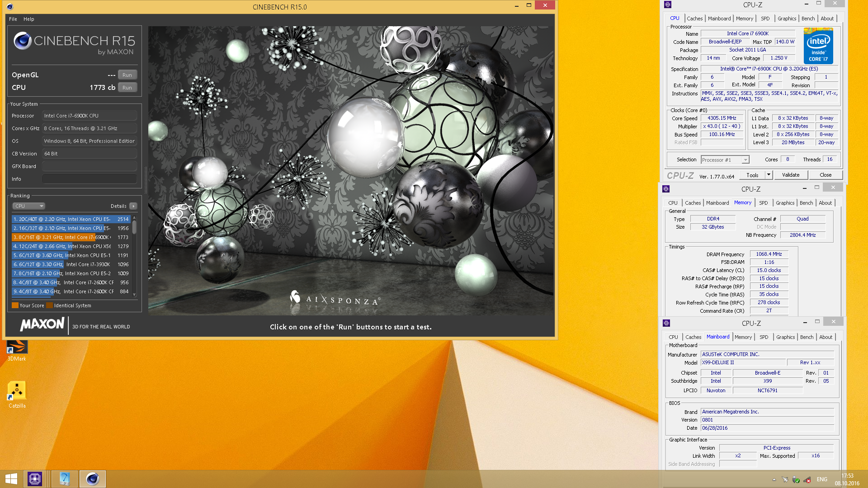Click the Safely Remove Hardware tray icon
Screen dimensions: 868x488
coord(796,480)
